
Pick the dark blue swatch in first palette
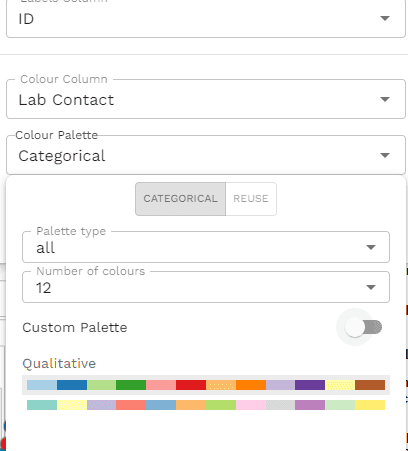point(72,385)
